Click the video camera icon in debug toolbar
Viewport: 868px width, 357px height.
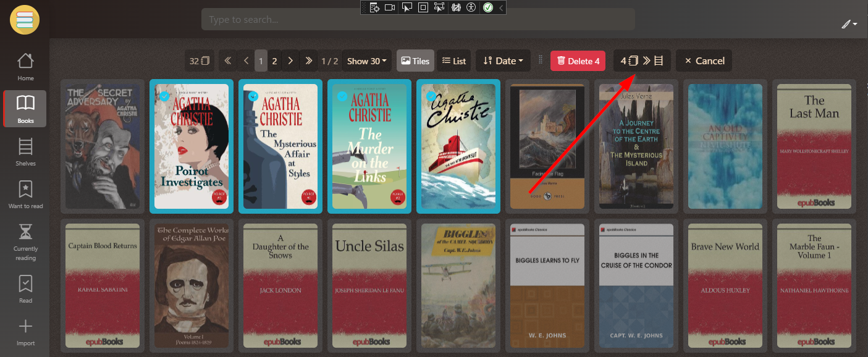tap(390, 7)
